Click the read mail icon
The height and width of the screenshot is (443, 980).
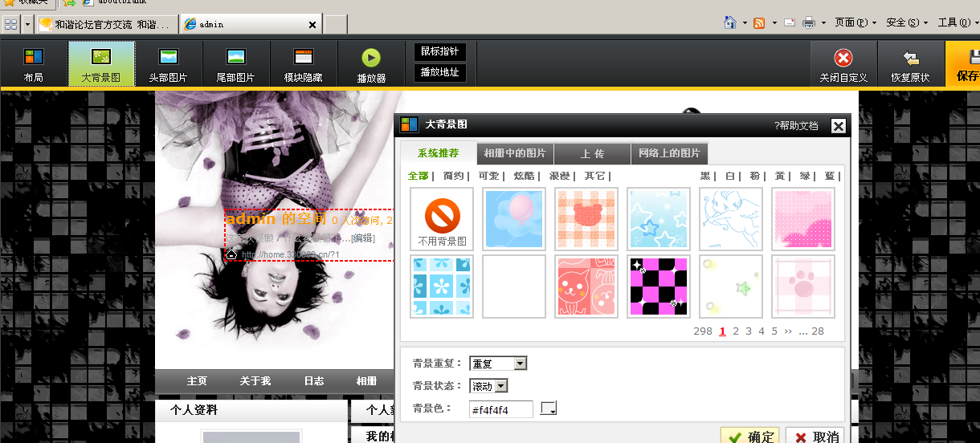[790, 22]
